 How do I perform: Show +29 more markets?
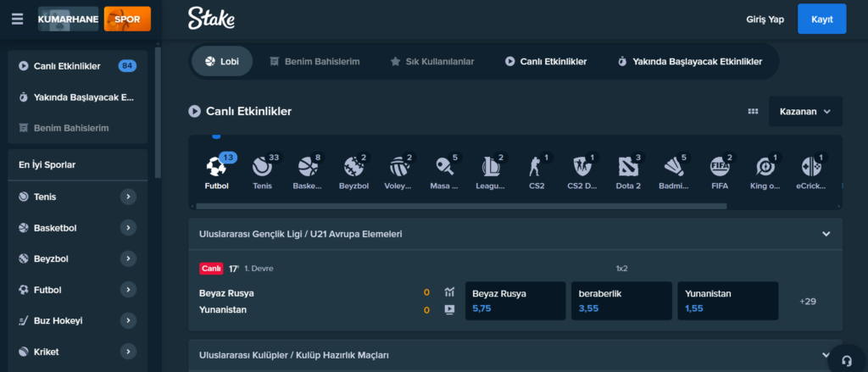pos(808,302)
